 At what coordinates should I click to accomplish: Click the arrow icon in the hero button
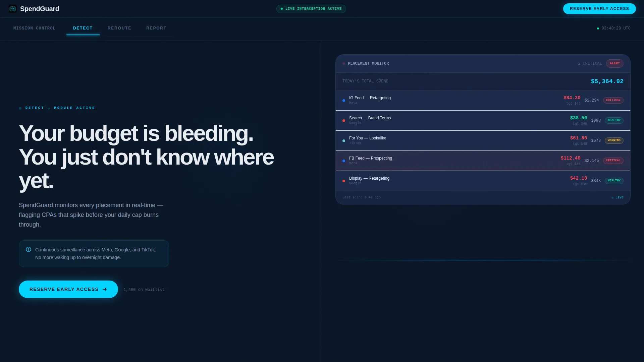coord(105,289)
